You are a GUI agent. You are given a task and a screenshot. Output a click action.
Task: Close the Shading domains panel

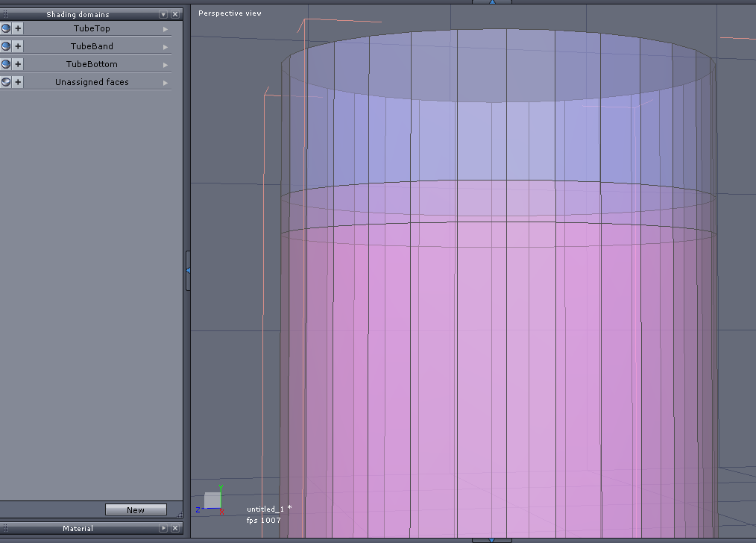(x=175, y=14)
